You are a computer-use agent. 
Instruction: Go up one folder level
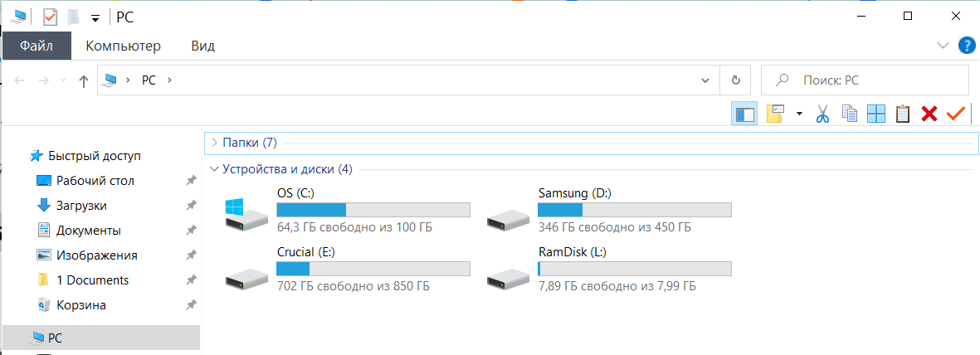pyautogui.click(x=83, y=80)
